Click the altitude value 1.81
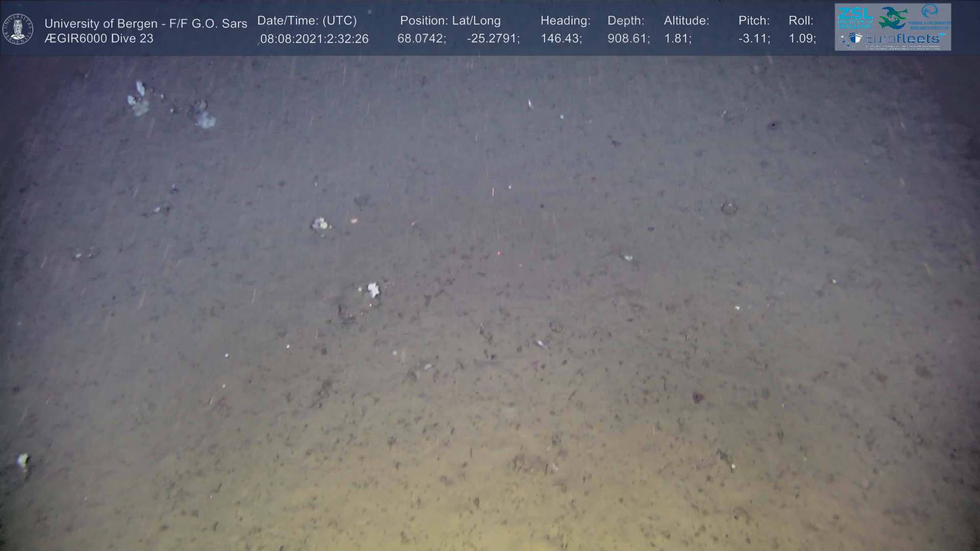This screenshot has height=551, width=980. [x=677, y=39]
